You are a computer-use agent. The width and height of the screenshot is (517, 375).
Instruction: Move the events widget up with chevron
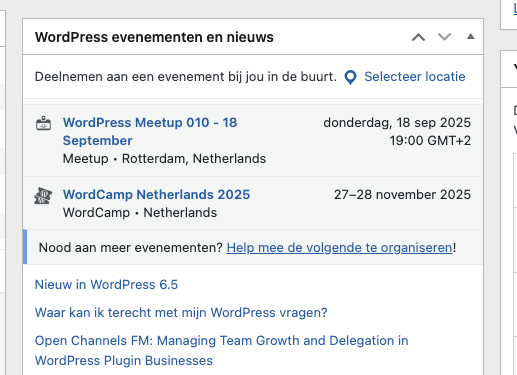418,37
